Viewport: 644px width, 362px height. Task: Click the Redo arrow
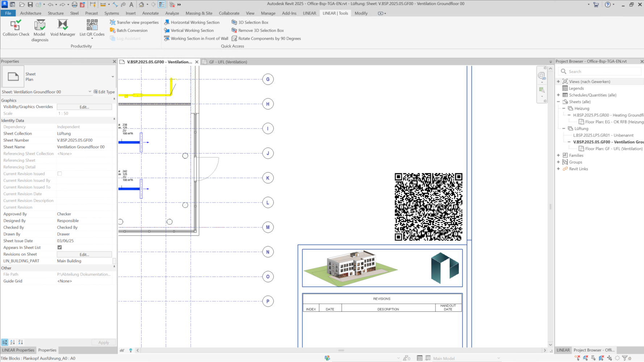click(62, 4)
